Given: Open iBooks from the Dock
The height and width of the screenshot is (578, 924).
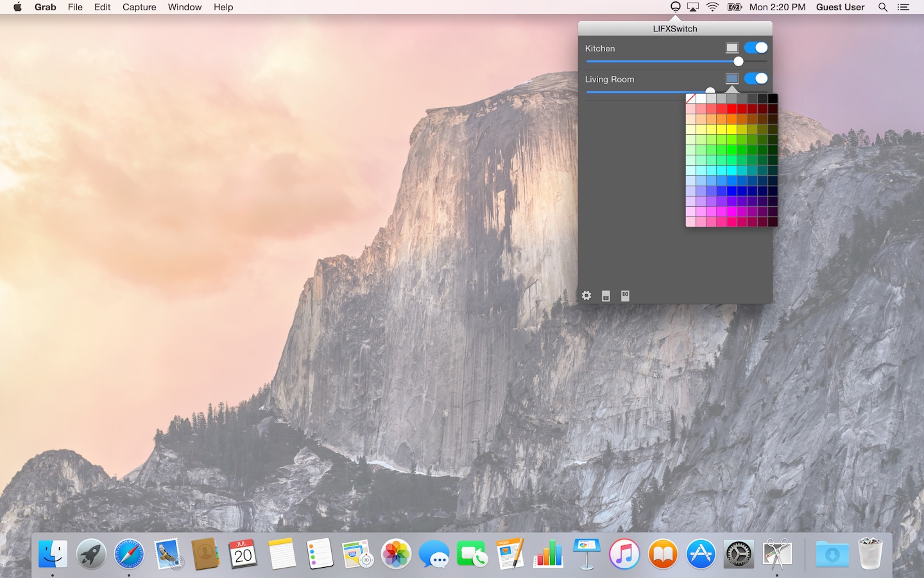Looking at the screenshot, I should tap(663, 554).
